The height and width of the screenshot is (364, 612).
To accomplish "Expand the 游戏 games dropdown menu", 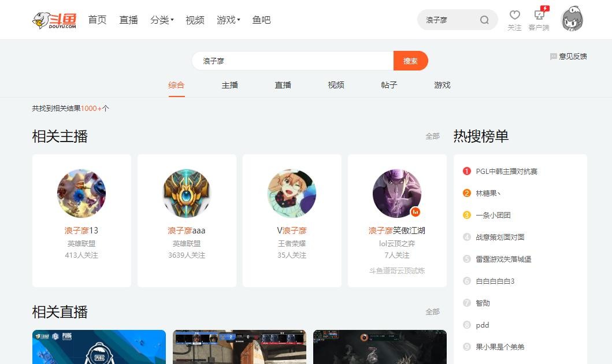I will (228, 20).
